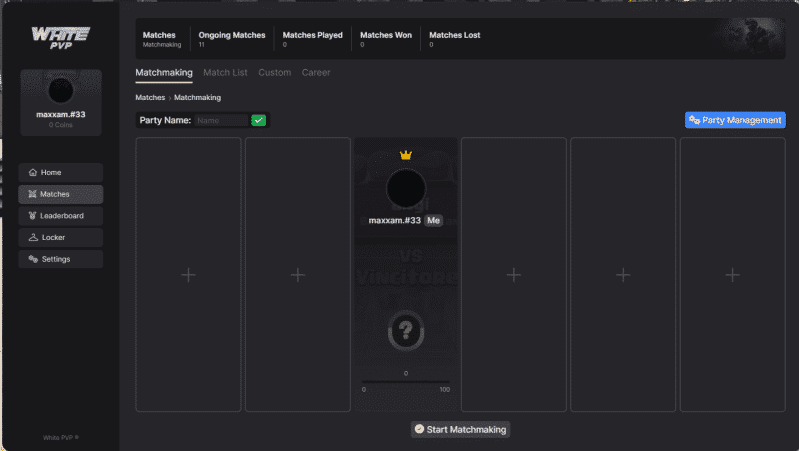Select Matches in the sidebar menu
The image size is (799, 451).
61,194
